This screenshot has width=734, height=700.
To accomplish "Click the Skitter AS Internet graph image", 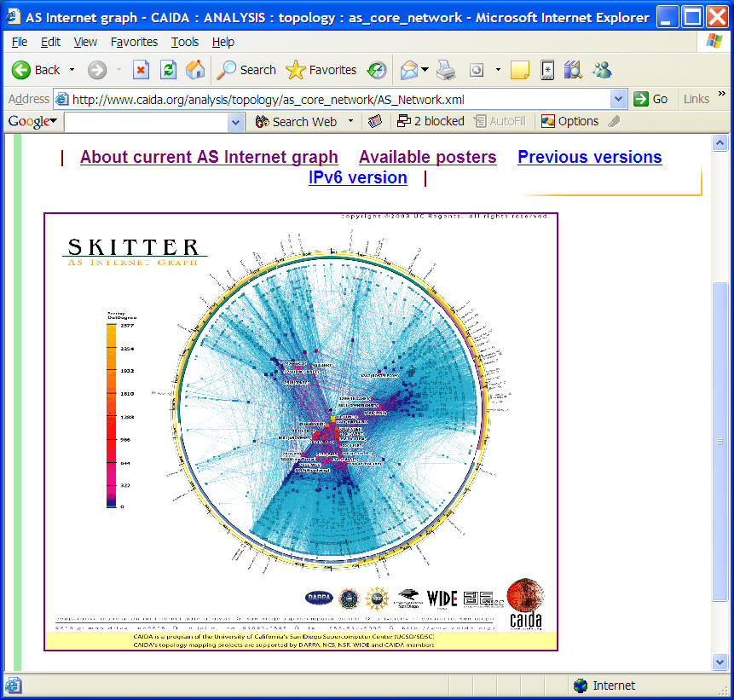I will [301, 431].
